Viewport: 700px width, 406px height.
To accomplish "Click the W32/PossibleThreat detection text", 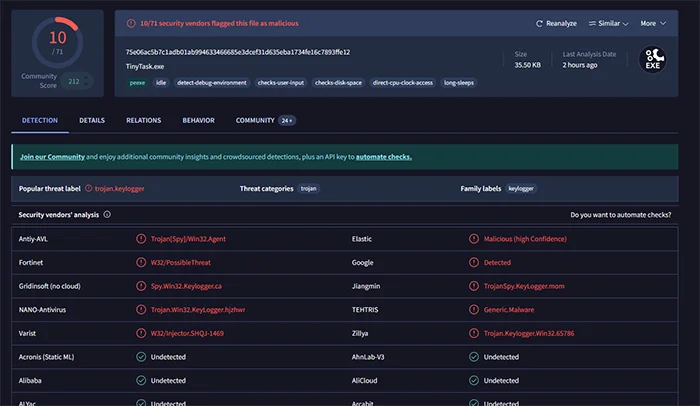I will pyautogui.click(x=180, y=263).
